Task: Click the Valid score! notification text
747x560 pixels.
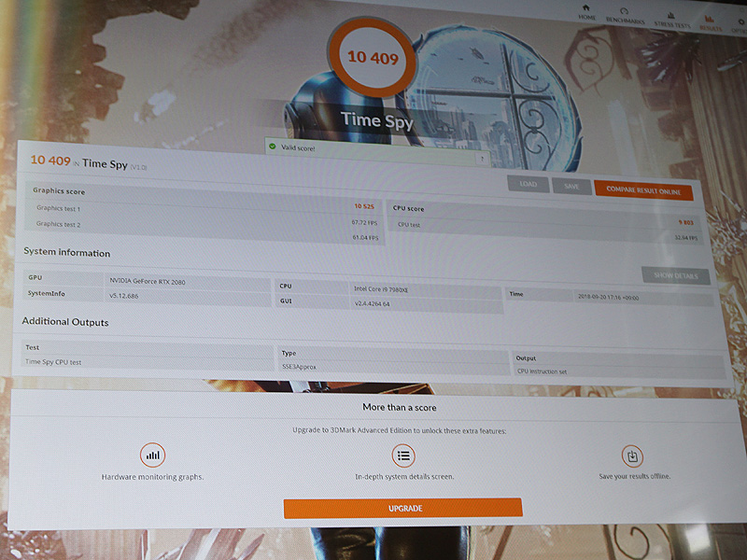Action: click(298, 148)
